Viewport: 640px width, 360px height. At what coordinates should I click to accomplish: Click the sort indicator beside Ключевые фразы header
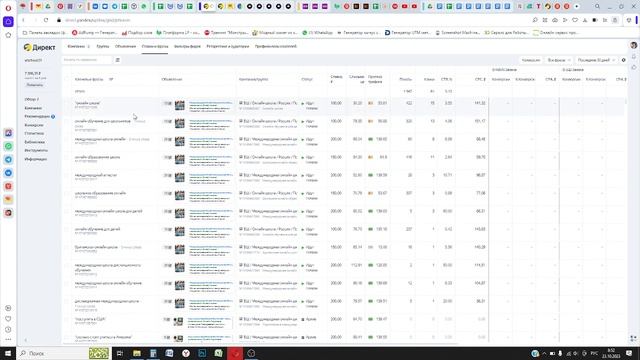(x=111, y=79)
